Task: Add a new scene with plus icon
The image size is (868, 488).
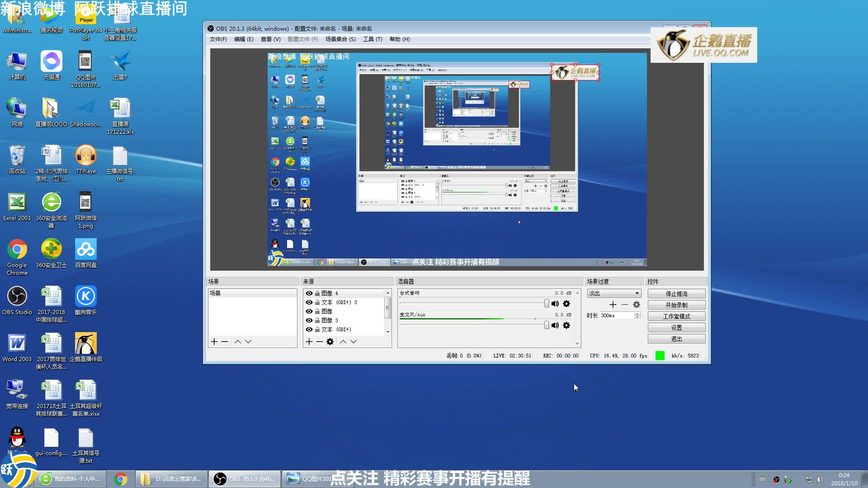Action: tap(214, 342)
